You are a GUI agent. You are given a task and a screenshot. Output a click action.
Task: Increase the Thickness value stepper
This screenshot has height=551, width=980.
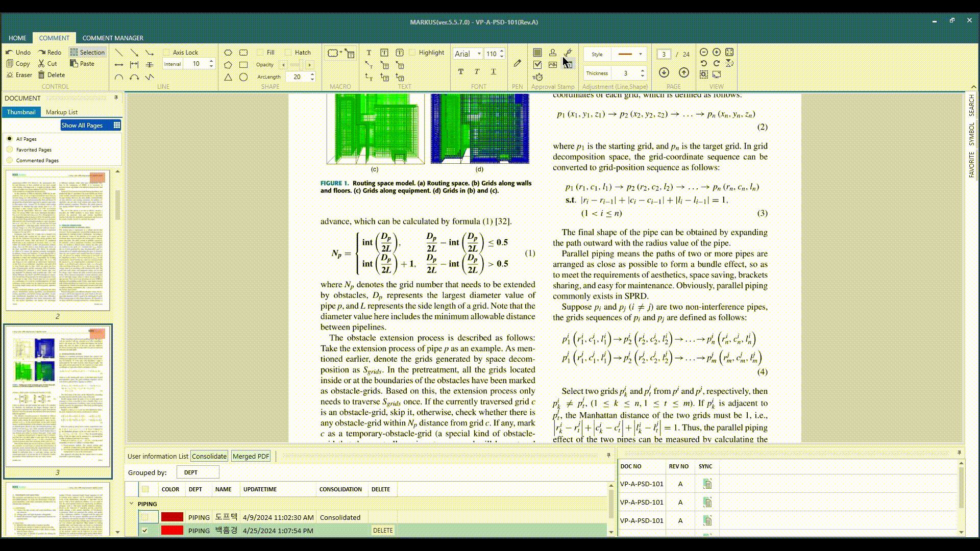coord(643,70)
